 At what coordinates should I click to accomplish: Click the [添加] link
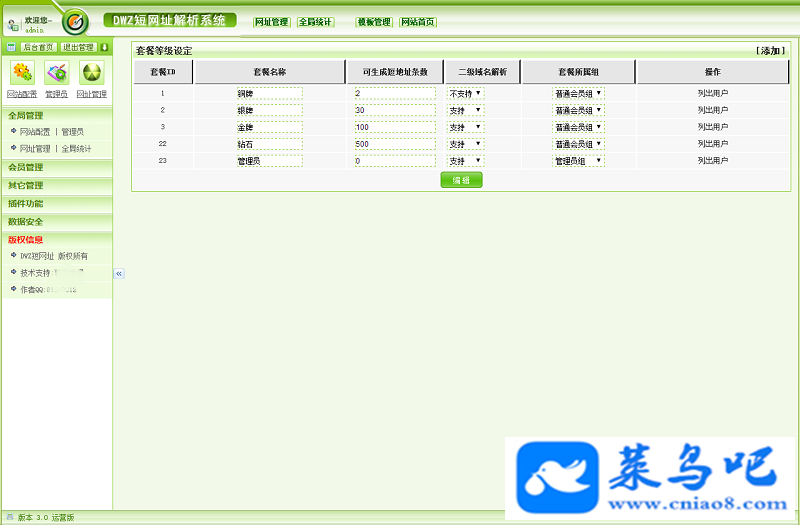770,51
